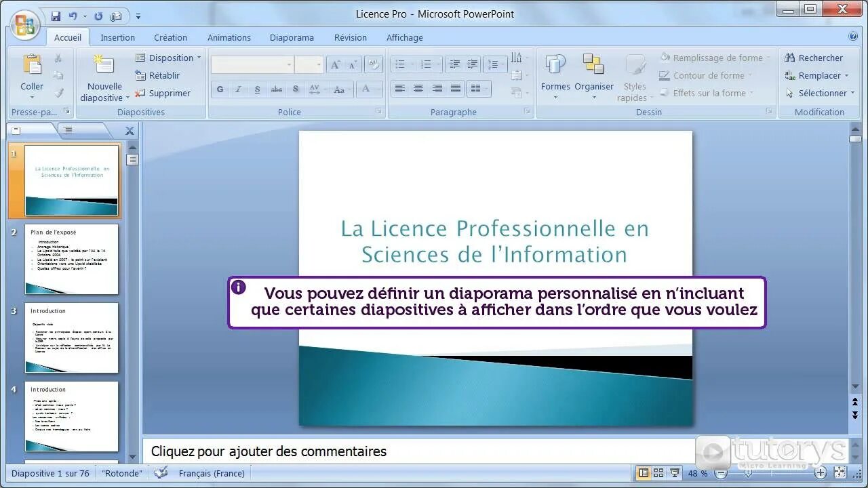Open the Animations ribbon tab
The width and height of the screenshot is (868, 488).
coord(229,37)
